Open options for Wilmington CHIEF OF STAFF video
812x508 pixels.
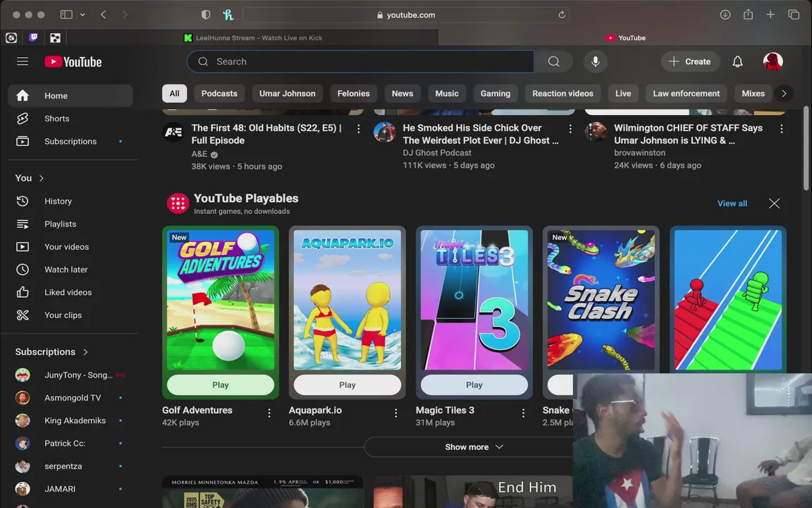[x=782, y=128]
